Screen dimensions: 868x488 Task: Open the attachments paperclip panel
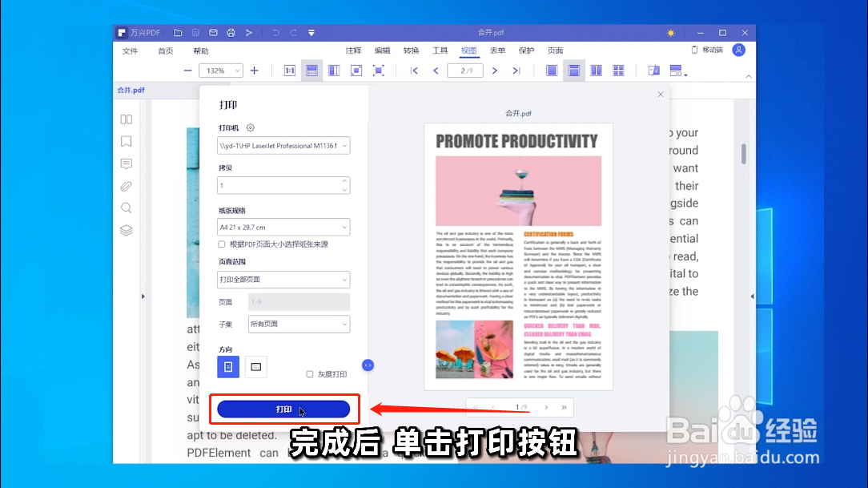(x=127, y=186)
